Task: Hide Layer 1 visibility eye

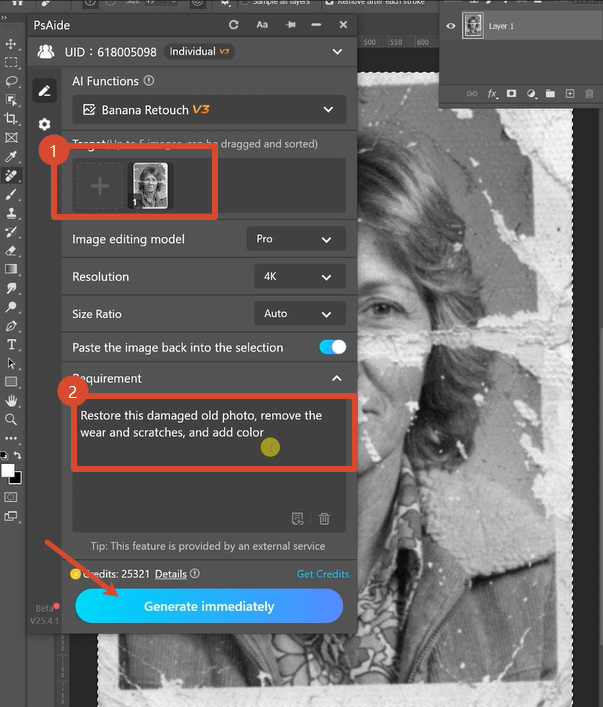Action: click(x=451, y=26)
